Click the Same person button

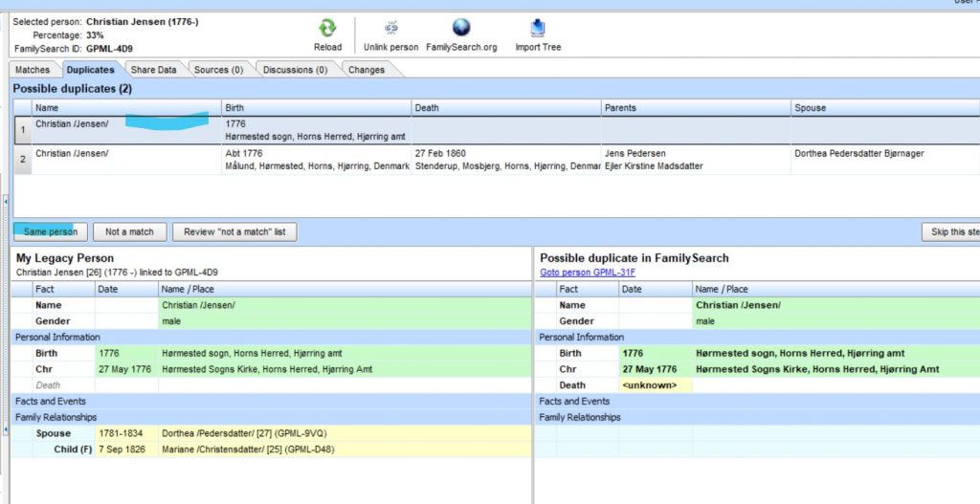[51, 231]
